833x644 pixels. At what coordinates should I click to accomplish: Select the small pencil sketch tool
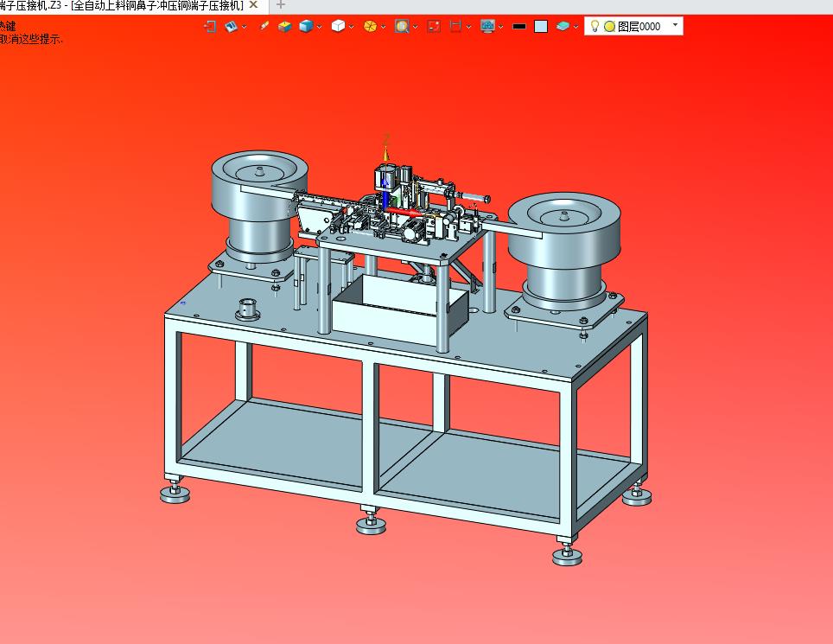(264, 26)
